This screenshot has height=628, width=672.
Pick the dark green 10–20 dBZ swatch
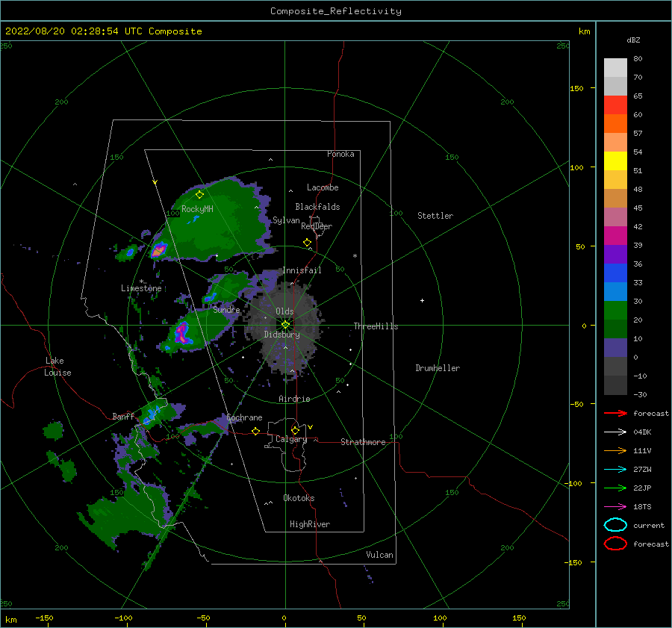pyautogui.click(x=615, y=329)
